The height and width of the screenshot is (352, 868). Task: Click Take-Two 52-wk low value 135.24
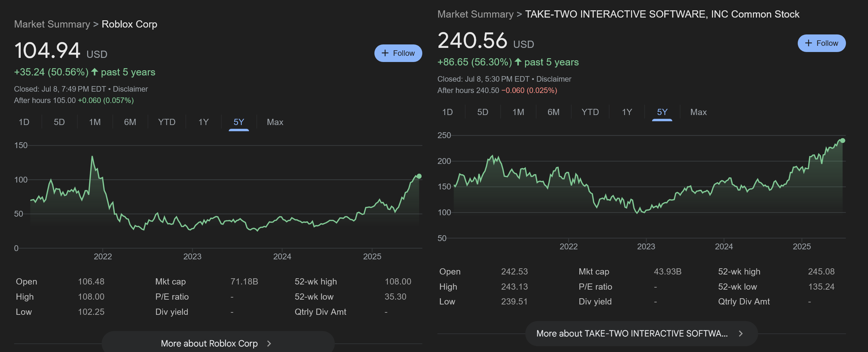point(821,287)
